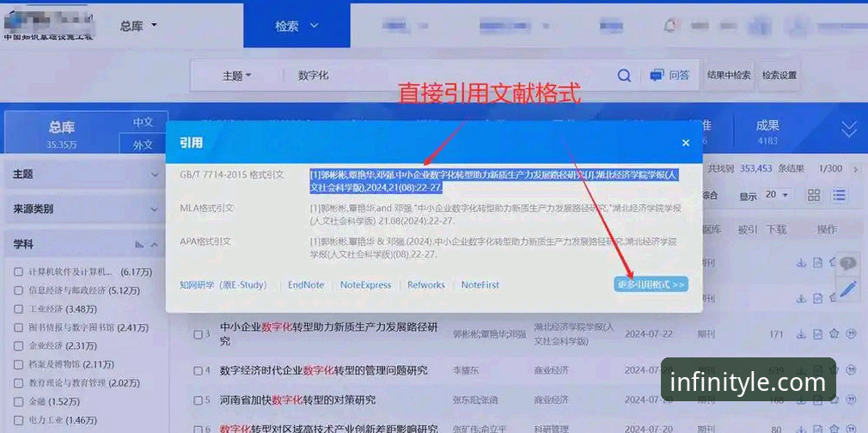Check 企业经济 subject filter
Viewport: 868px width, 433px height.
[x=19, y=345]
